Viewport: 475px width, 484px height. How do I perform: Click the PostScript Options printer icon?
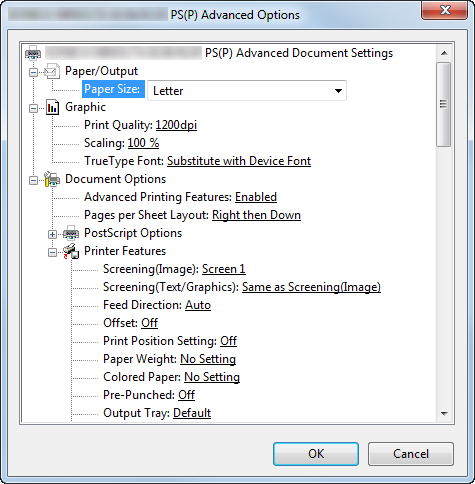[71, 233]
